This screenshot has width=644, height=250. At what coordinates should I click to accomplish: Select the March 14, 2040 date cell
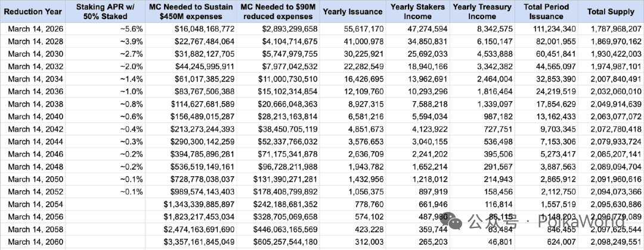[36, 117]
